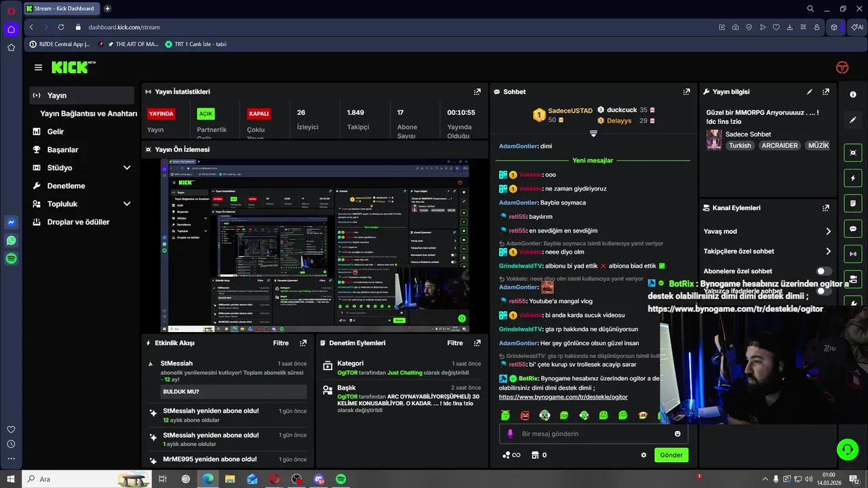
Task: Click the ARCRAIDER tag
Action: pos(779,145)
